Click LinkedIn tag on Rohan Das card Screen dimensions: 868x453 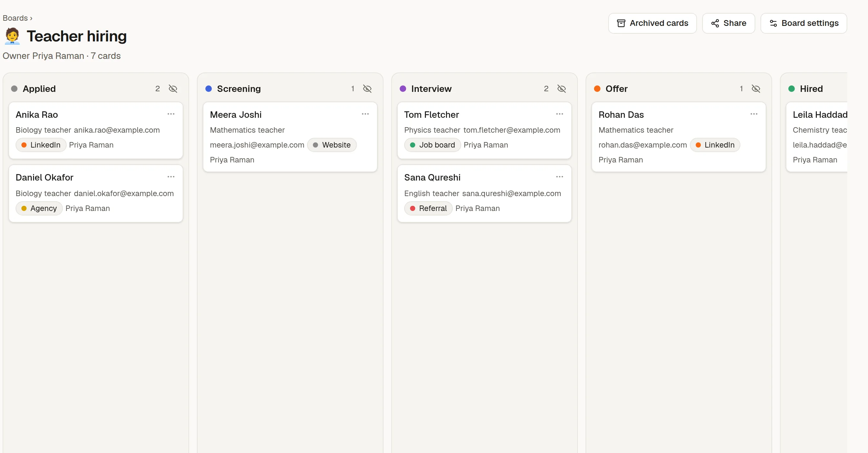click(715, 145)
